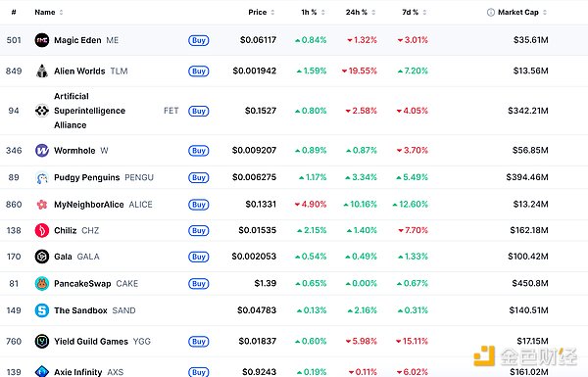Sort by 24h % change

pyautogui.click(x=361, y=13)
